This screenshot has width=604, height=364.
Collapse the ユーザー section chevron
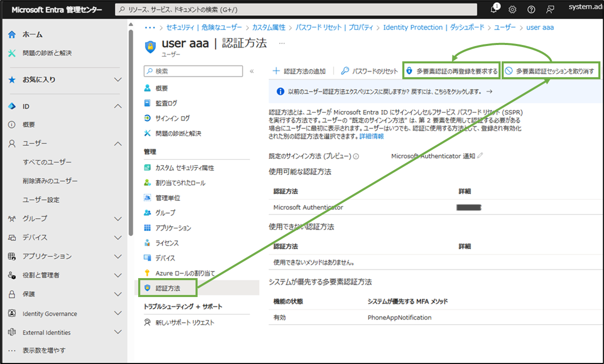118,144
